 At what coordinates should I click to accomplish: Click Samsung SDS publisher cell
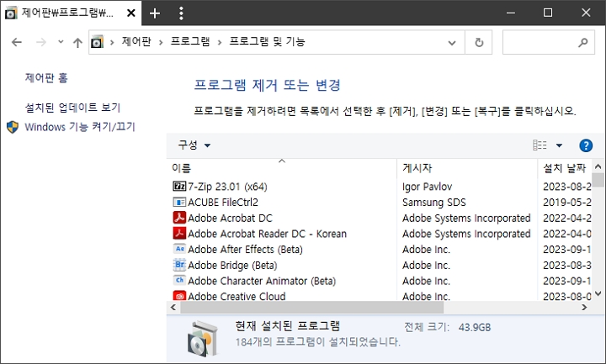click(434, 203)
